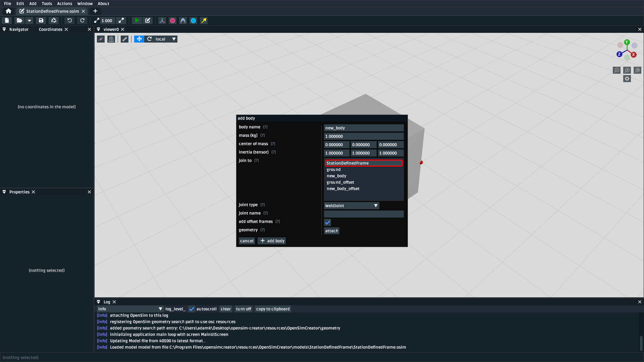Expand the recent files dropdown arrow
Image resolution: width=644 pixels, height=362 pixels.
click(29, 20)
